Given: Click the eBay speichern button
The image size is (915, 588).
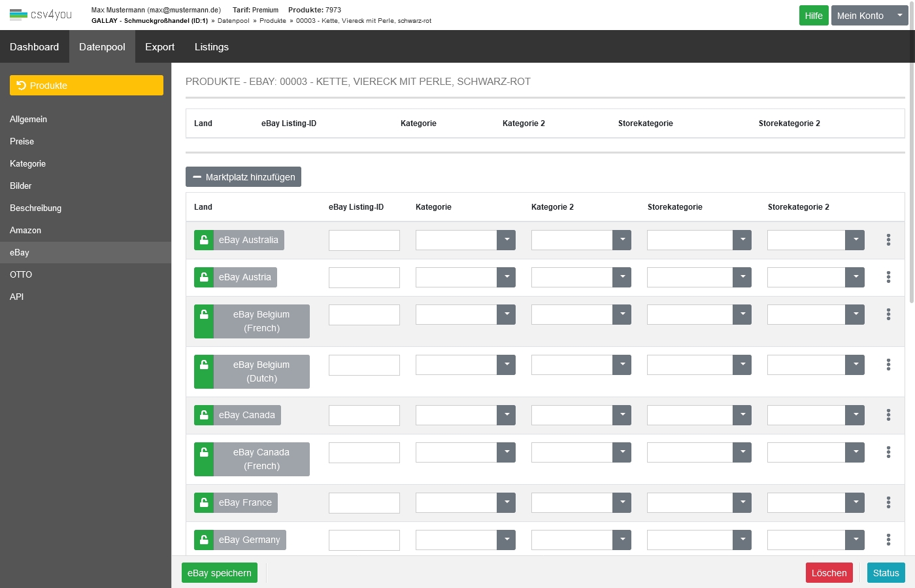Looking at the screenshot, I should point(219,573).
